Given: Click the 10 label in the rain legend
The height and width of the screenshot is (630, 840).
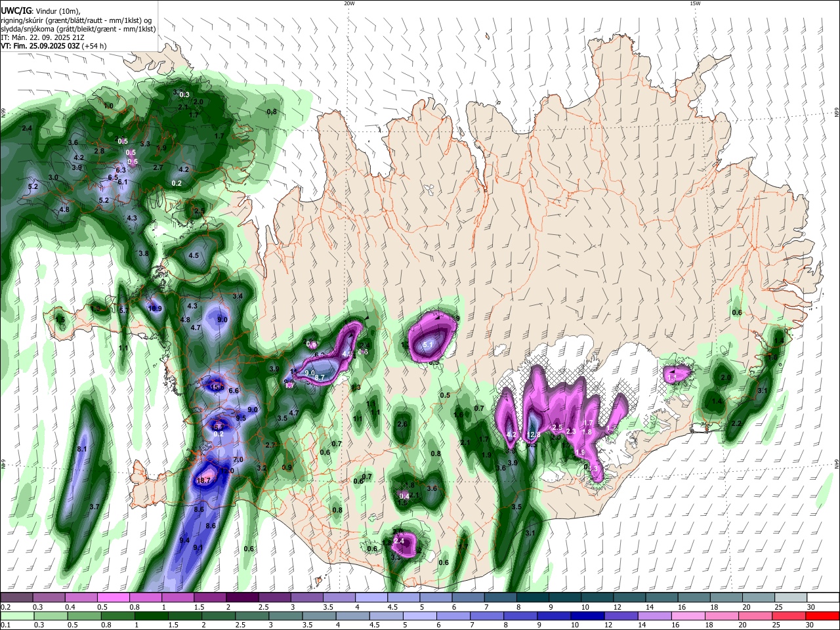Looking at the screenshot, I should (x=575, y=625).
